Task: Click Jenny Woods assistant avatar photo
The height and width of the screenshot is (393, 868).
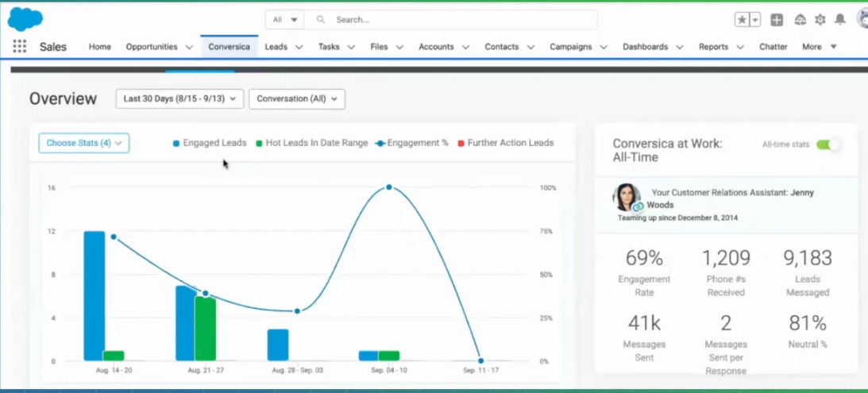Action: 627,198
